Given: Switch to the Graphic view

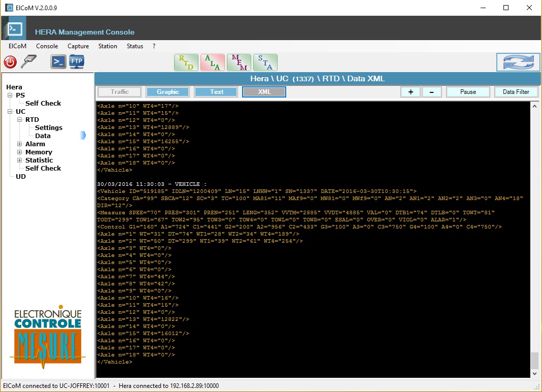Looking at the screenshot, I should point(167,92).
